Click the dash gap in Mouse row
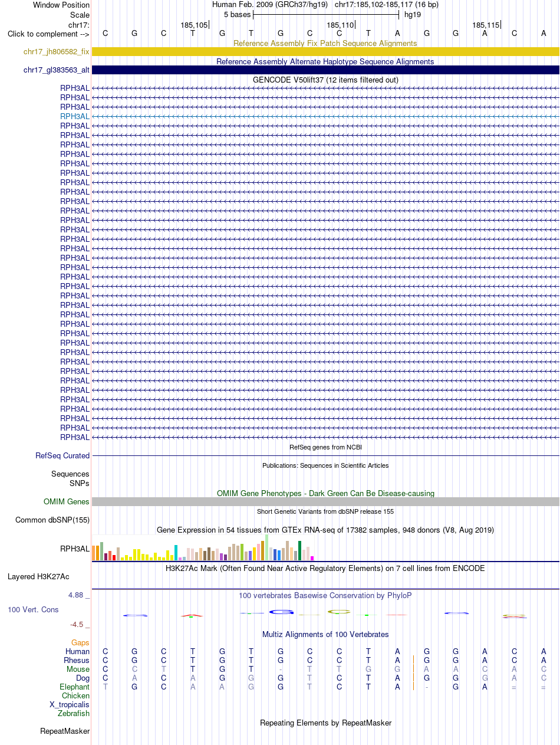 [x=281, y=669]
